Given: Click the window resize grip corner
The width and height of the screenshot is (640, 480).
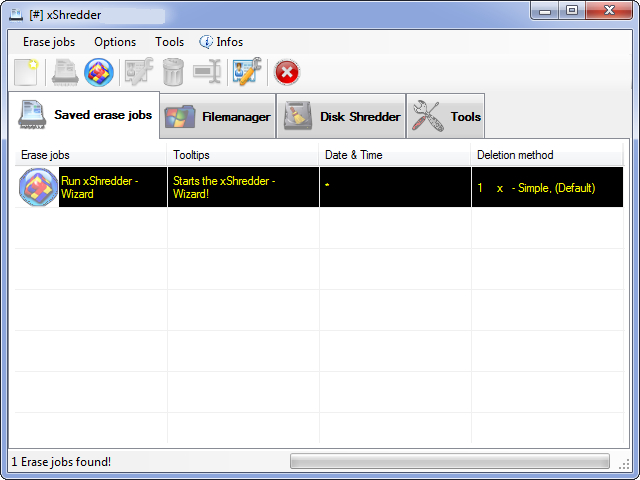Looking at the screenshot, I should (x=624, y=464).
